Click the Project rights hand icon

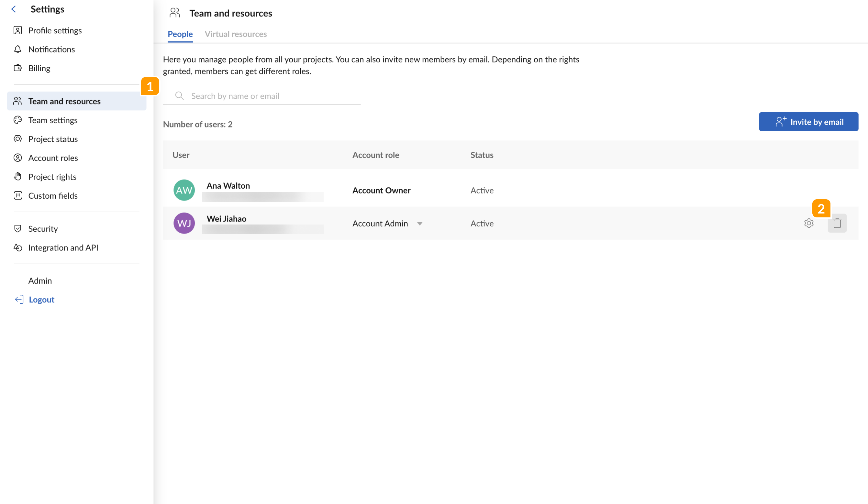click(18, 177)
